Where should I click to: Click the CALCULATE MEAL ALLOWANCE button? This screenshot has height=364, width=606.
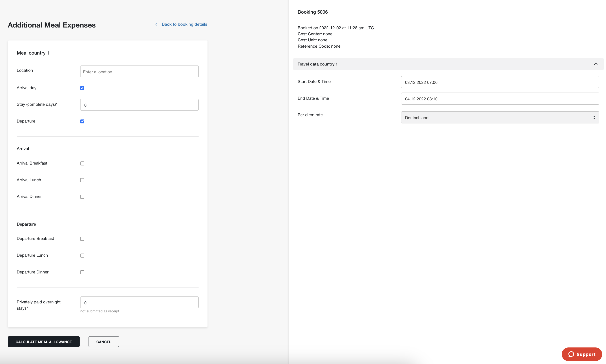pos(43,341)
